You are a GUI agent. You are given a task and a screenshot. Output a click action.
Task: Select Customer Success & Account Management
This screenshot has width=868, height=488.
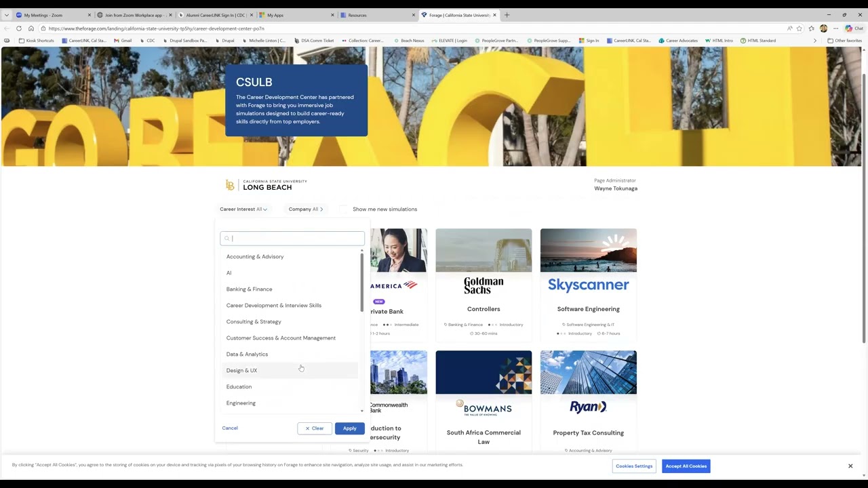(290, 338)
